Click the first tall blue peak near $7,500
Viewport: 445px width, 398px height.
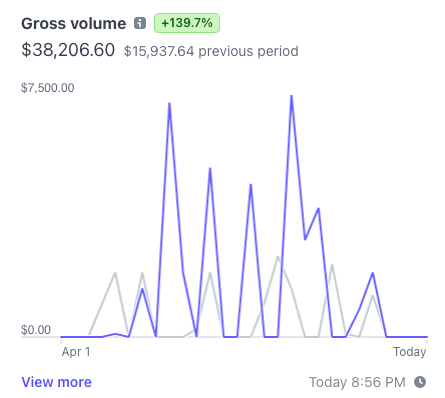(x=169, y=104)
